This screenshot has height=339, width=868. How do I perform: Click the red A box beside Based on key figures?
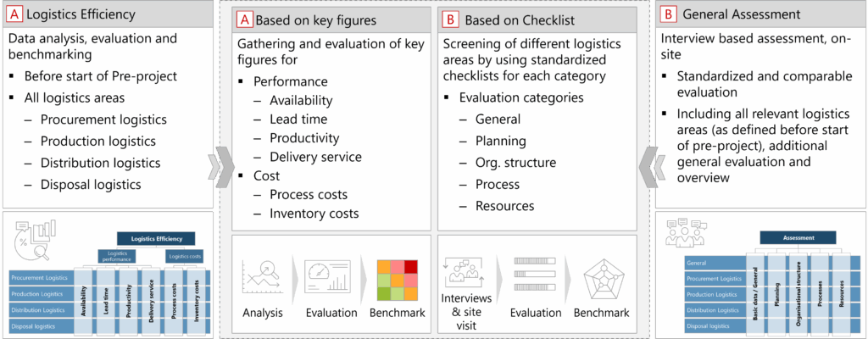(x=244, y=18)
